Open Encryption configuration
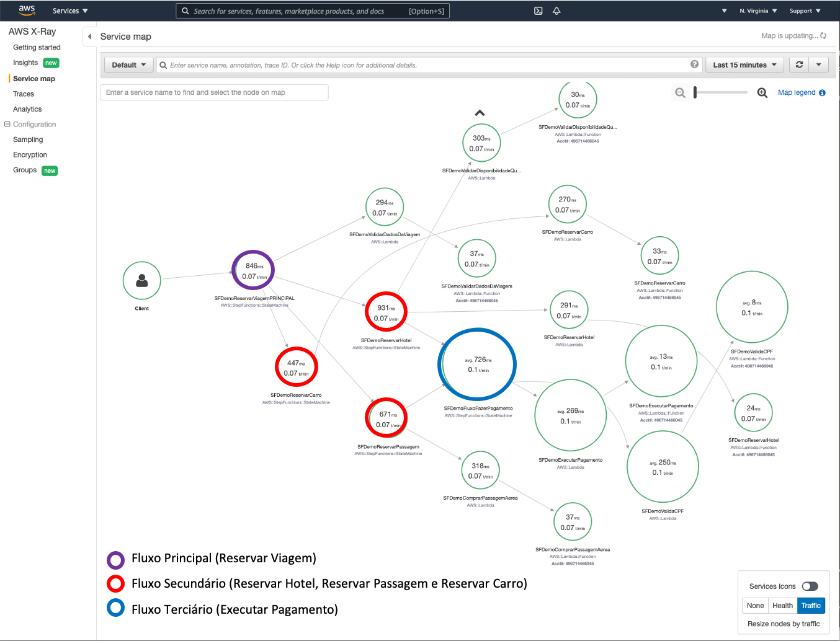This screenshot has width=840, height=641. pos(30,155)
